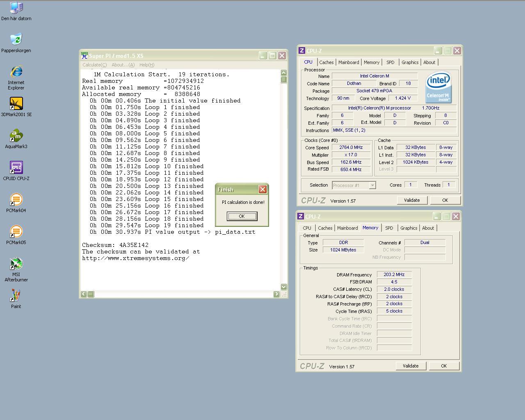Switch to Mainboard tab in top CPU-Z
Screen dimensions: 525x420
(349, 62)
